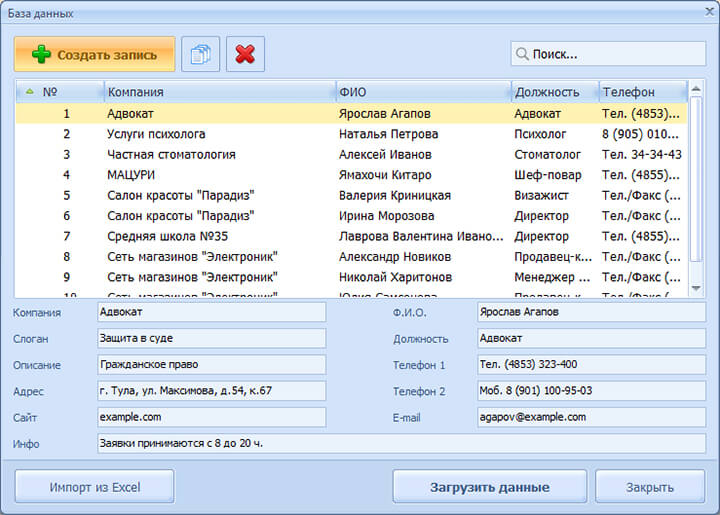Click the sort arrow in № column

coord(29,92)
